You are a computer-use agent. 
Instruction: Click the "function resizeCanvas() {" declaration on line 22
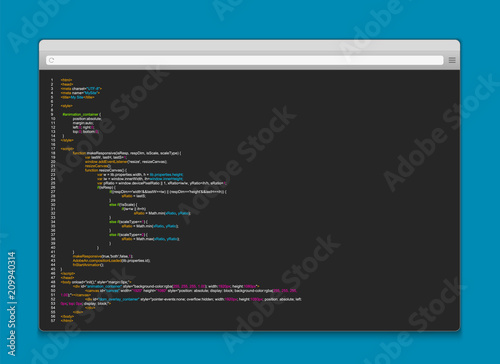tap(106, 170)
